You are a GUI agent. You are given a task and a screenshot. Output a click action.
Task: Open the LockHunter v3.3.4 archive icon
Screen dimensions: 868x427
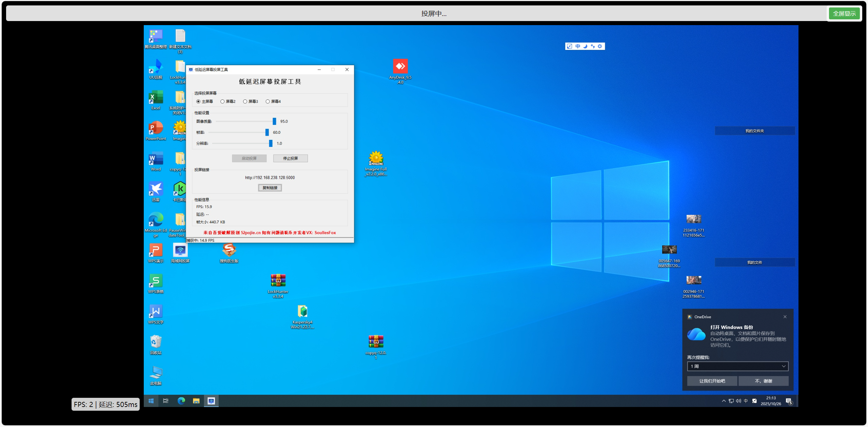click(278, 281)
